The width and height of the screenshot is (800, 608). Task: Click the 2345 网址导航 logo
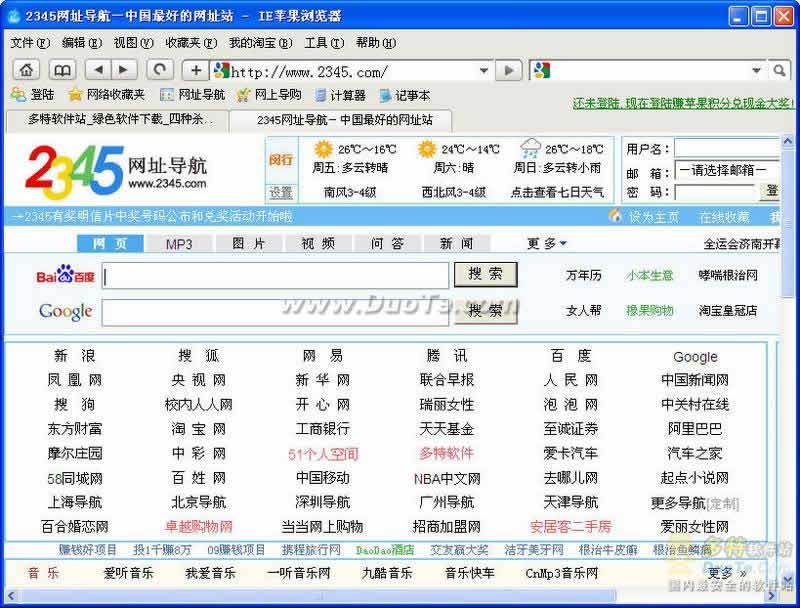[116, 172]
